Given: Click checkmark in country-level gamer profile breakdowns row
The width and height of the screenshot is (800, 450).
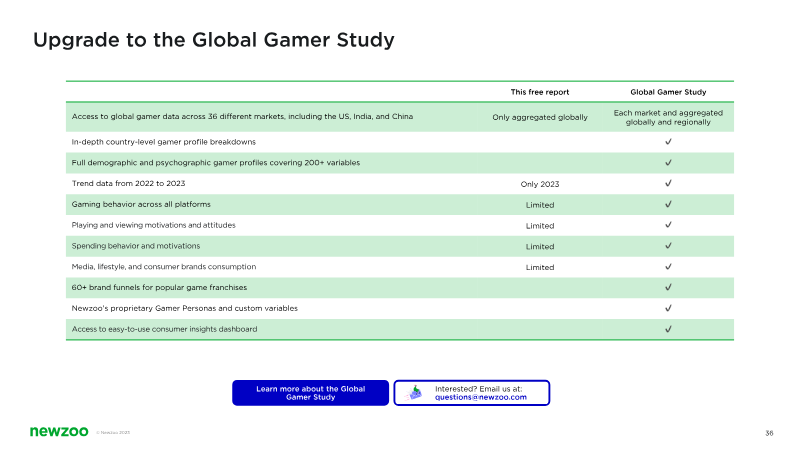Looking at the screenshot, I should 668,141.
